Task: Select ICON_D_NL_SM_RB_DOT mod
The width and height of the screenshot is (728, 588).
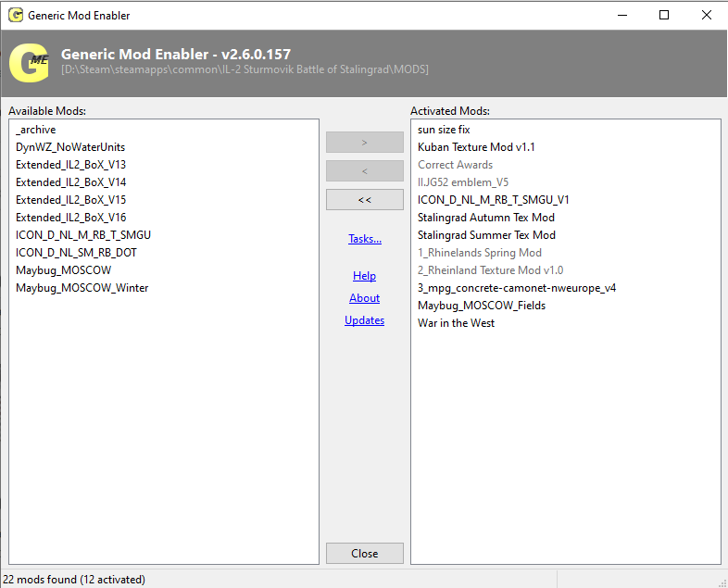Action: tap(76, 253)
